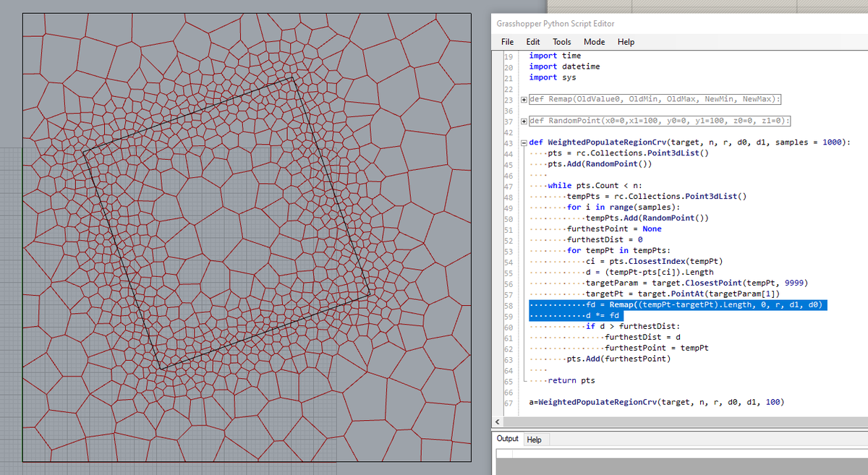The image size is (868, 475).
Task: Click the 'ci = pts.ClosestIndex(tempPt)' line
Action: (x=655, y=262)
